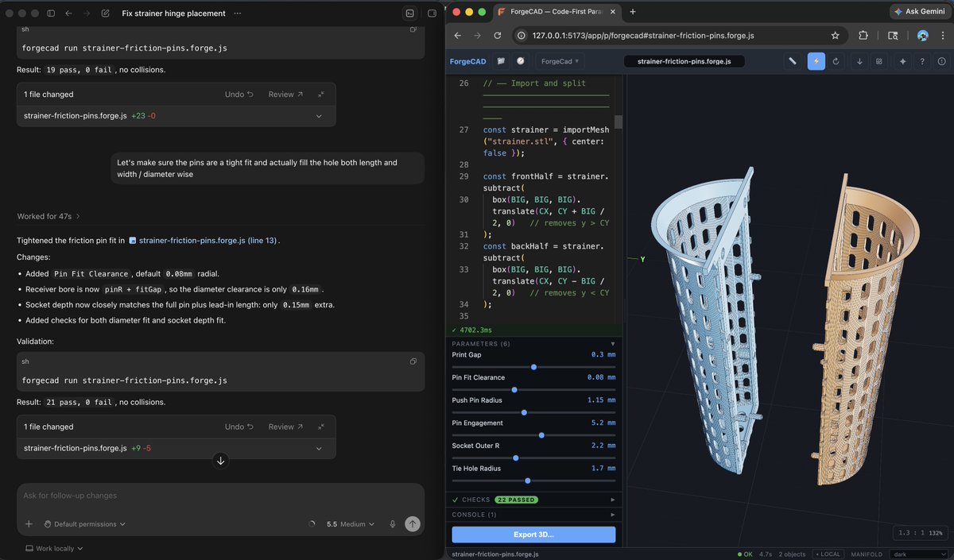Open the ForgeCAD help question icon
The height and width of the screenshot is (560, 954).
(x=922, y=61)
